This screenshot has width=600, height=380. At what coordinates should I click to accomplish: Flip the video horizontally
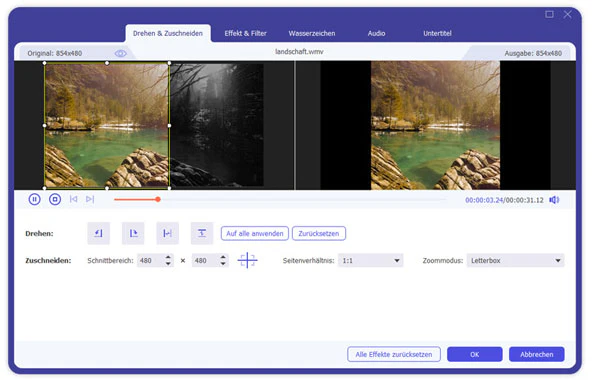[168, 233]
